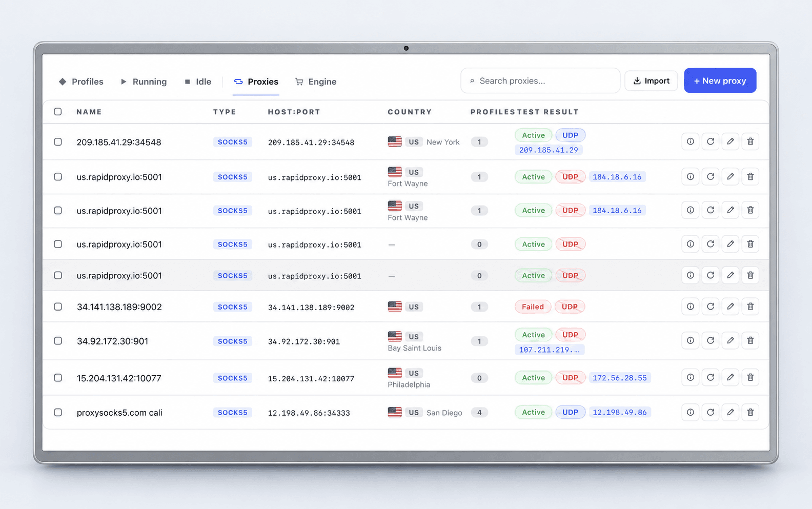Click the San Diego location text
Screen dimensions: 812x509
pyautogui.click(x=444, y=413)
